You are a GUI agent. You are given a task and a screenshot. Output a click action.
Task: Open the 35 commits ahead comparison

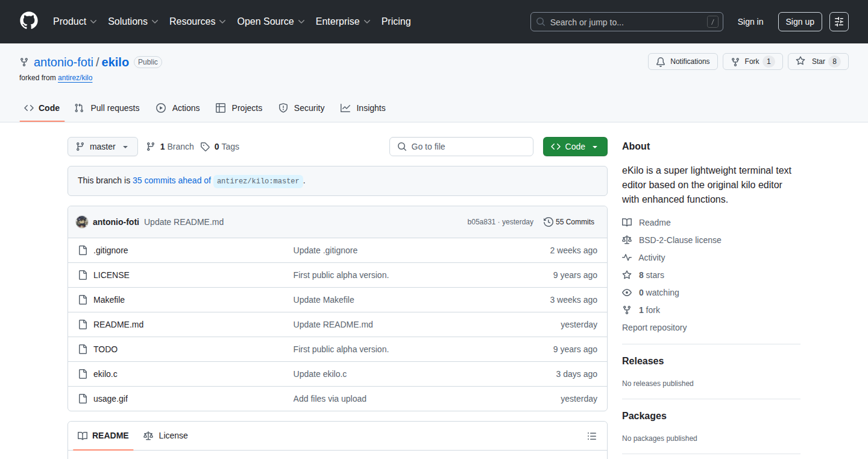point(172,180)
